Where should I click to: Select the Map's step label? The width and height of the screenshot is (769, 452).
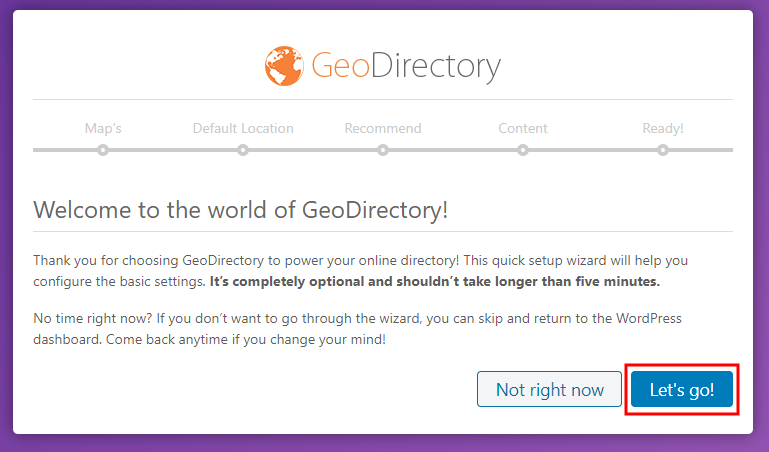click(x=103, y=128)
